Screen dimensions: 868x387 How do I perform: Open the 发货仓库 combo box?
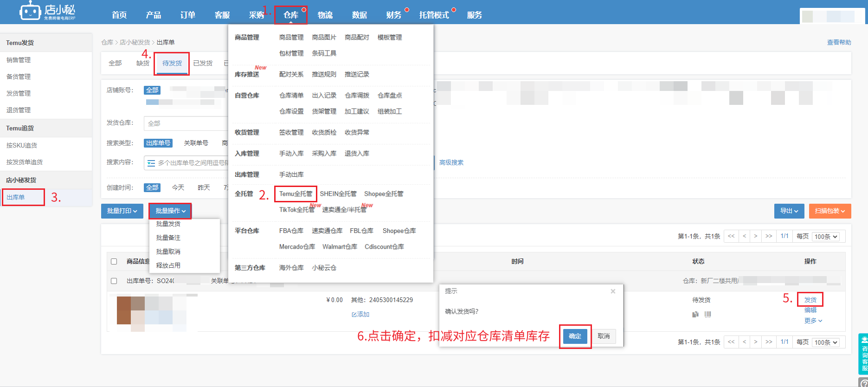186,123
